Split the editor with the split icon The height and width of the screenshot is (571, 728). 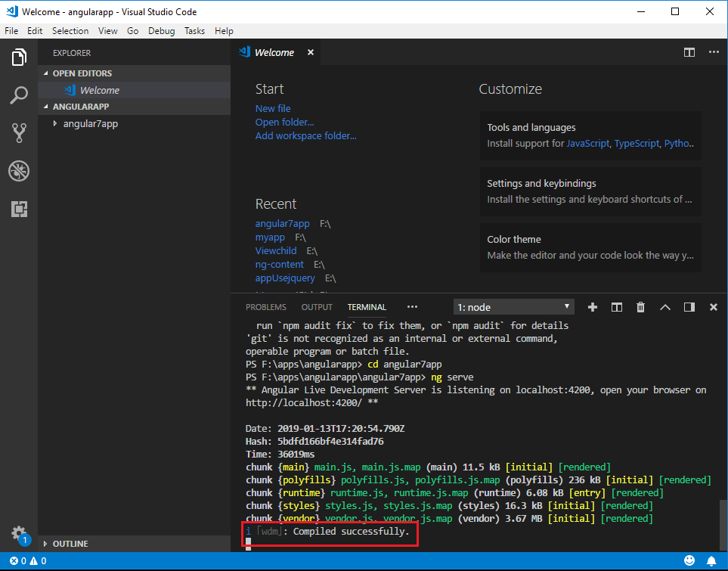click(x=689, y=52)
